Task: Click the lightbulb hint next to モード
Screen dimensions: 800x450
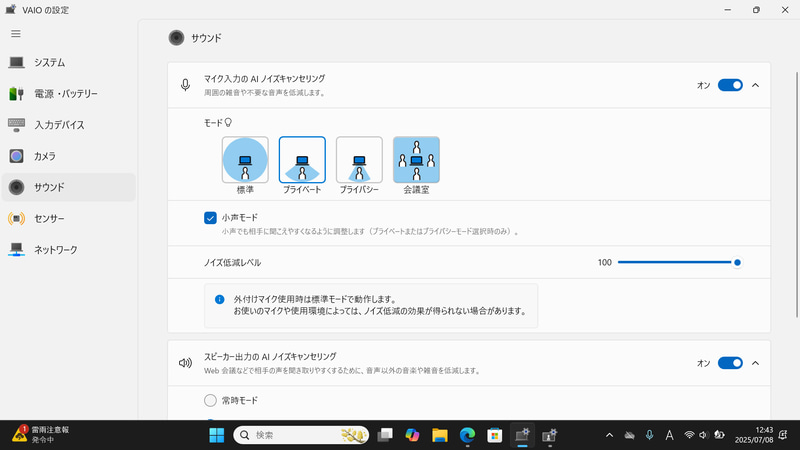Action: click(228, 122)
